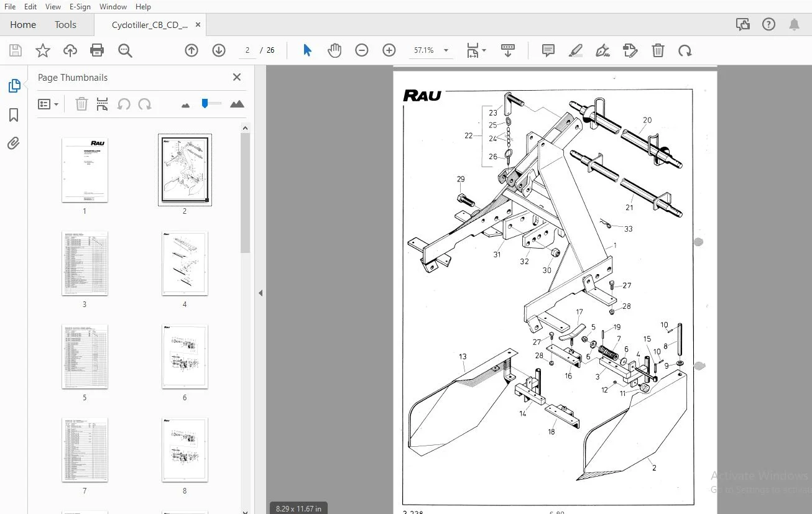Open the panel's insert or extract pages tool
The height and width of the screenshot is (514, 812).
click(103, 104)
